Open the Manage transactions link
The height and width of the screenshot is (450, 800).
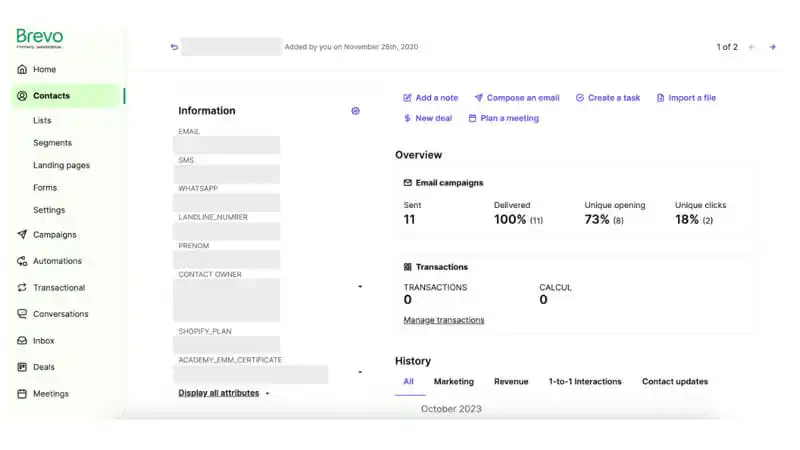coord(443,320)
